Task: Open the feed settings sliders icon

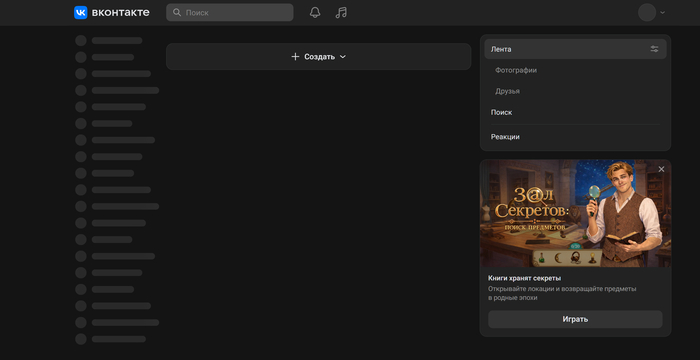Action: coord(654,49)
